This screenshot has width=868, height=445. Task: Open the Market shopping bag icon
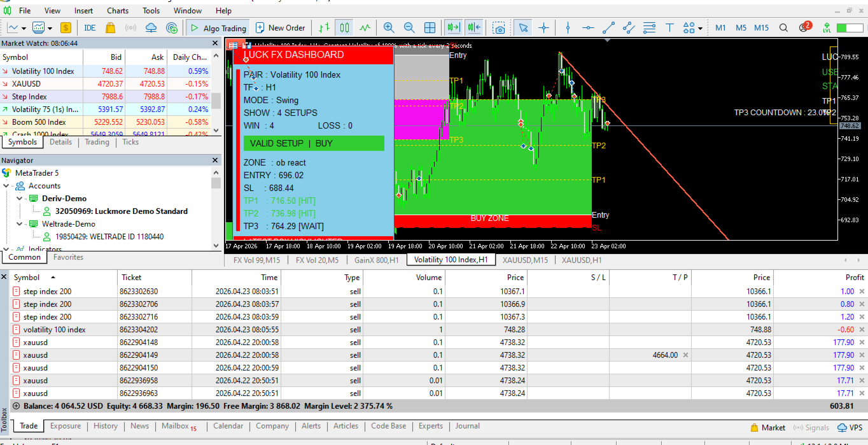click(110, 28)
